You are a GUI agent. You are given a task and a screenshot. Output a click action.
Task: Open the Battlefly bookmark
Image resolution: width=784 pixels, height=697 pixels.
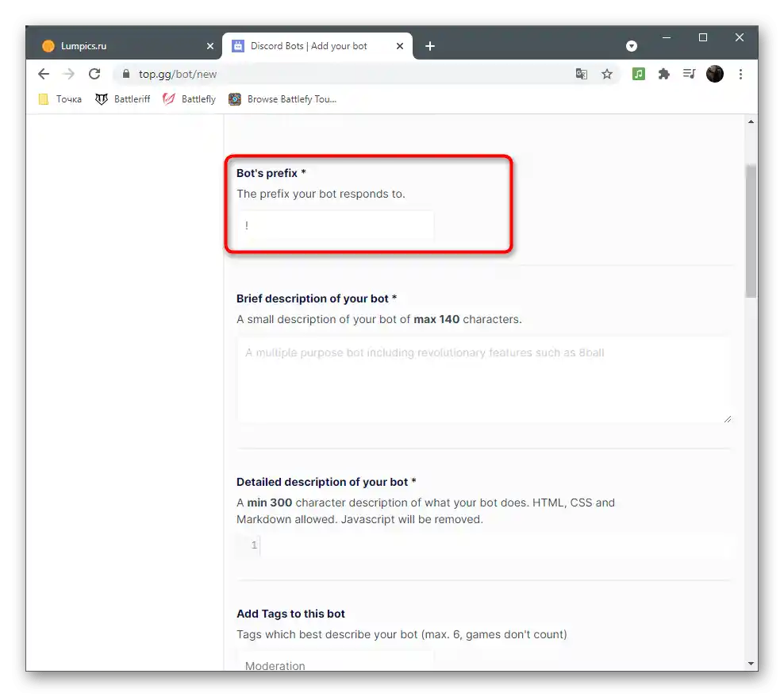pyautogui.click(x=189, y=99)
